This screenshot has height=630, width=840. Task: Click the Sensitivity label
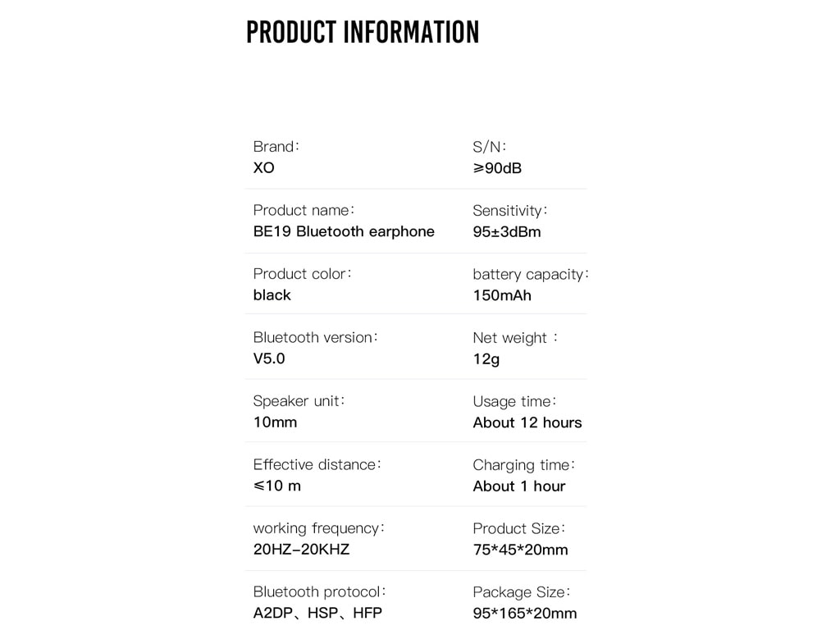coord(509,211)
